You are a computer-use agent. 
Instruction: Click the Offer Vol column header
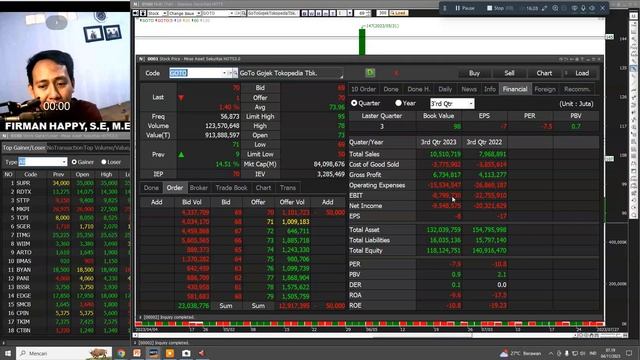[292, 202]
